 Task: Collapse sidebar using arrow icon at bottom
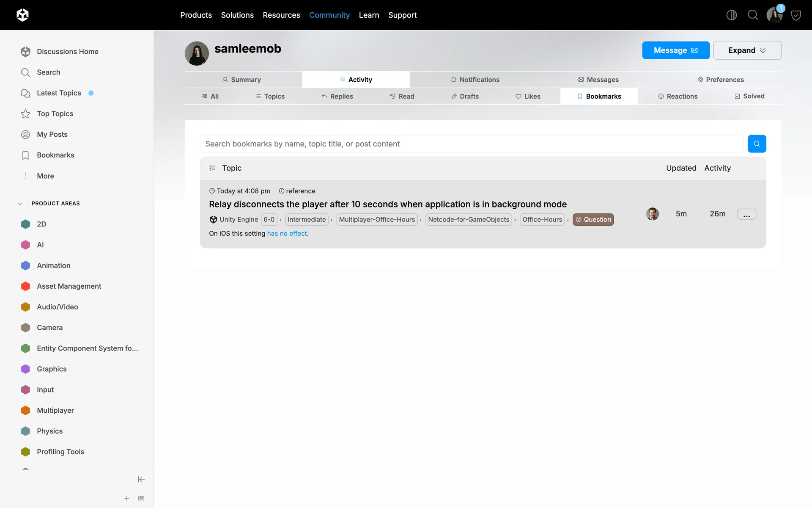click(141, 479)
